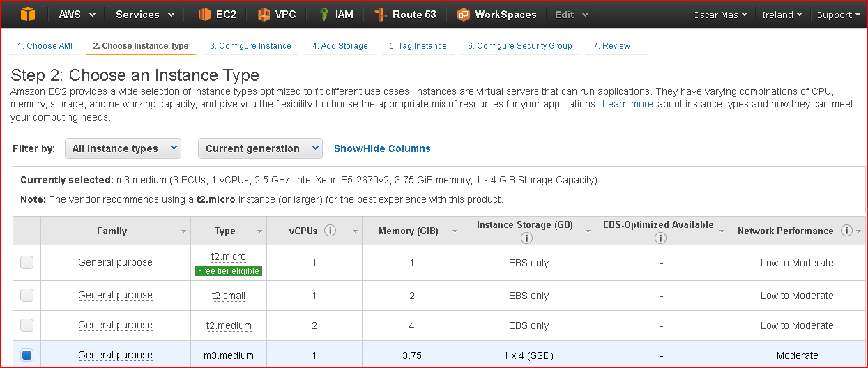Open Type column sort arrow

[x=260, y=231]
